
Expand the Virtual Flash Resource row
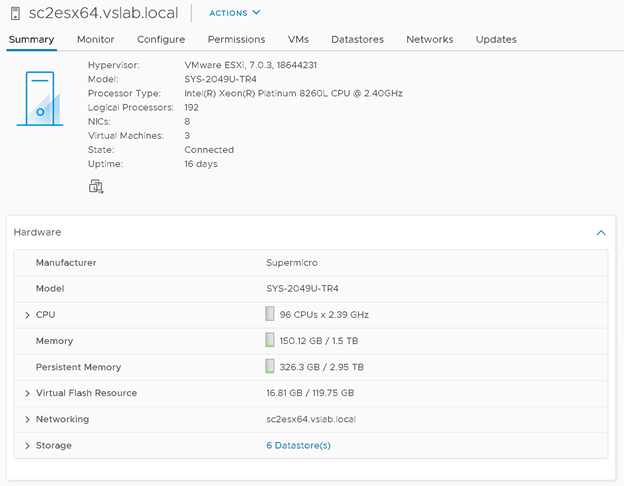tap(27, 393)
